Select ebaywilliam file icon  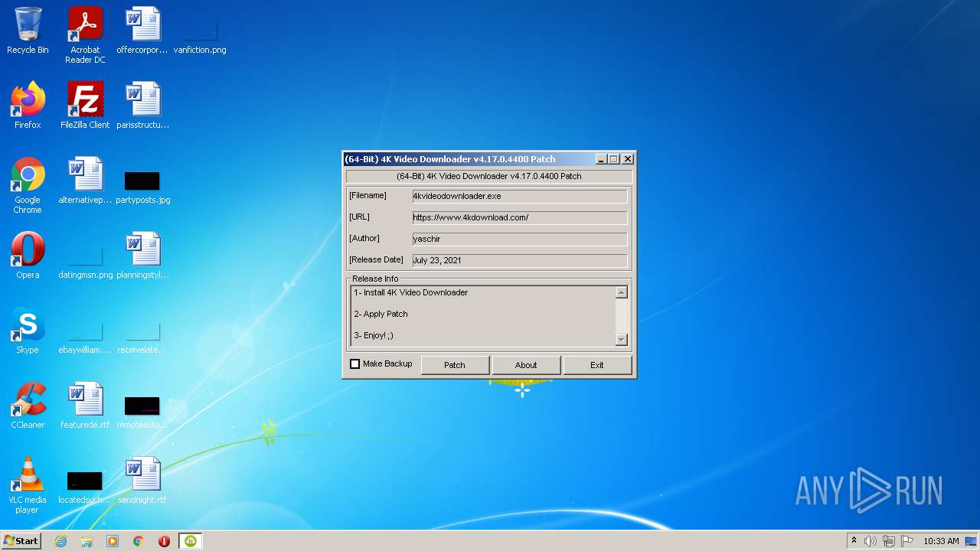85,337
